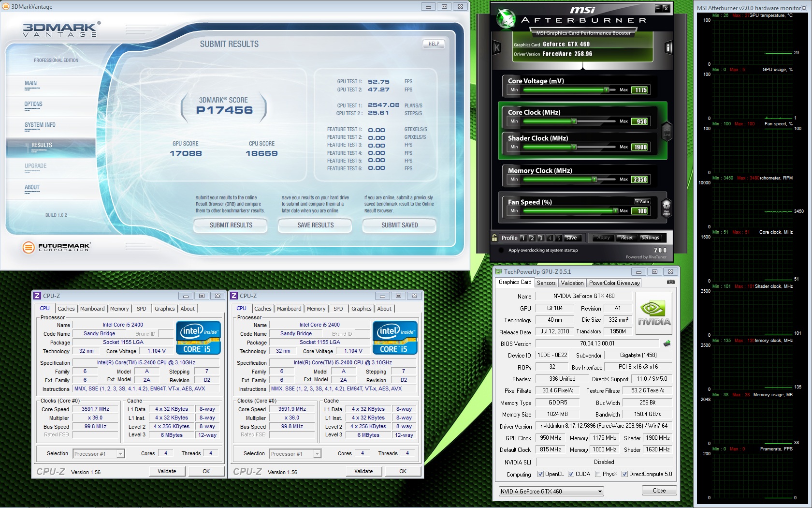Toggle Link between core and shader clocks

[x=667, y=131]
